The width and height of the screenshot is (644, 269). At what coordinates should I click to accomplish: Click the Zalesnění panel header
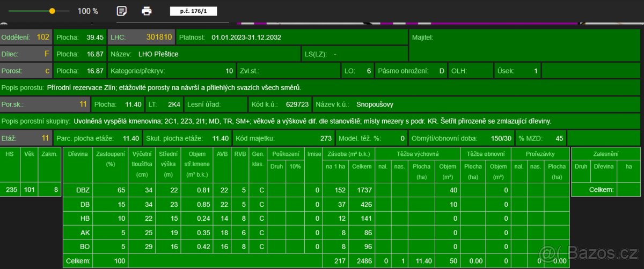tap(606, 154)
